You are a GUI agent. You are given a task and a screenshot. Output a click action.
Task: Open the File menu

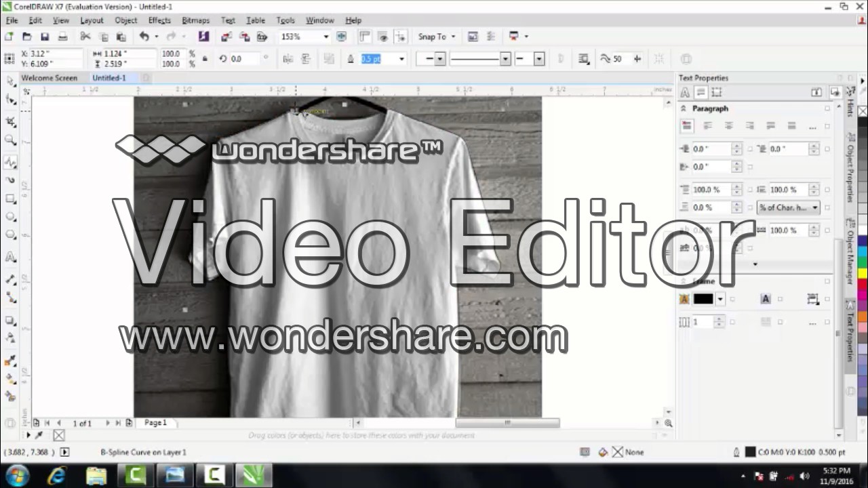[12, 20]
